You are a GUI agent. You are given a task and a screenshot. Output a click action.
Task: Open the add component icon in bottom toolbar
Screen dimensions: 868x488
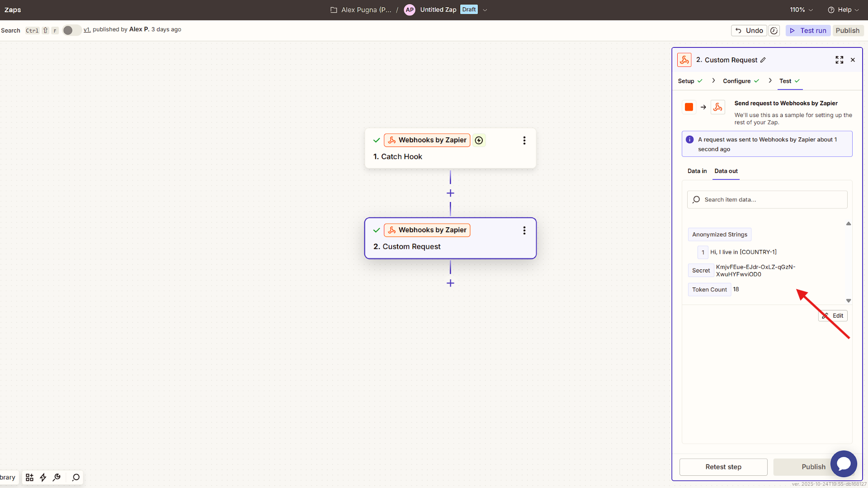click(29, 477)
